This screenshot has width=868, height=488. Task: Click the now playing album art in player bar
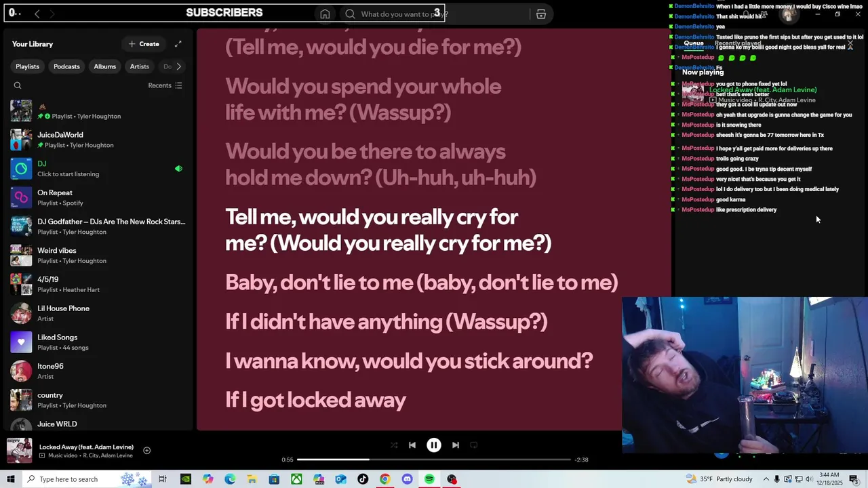click(x=19, y=451)
